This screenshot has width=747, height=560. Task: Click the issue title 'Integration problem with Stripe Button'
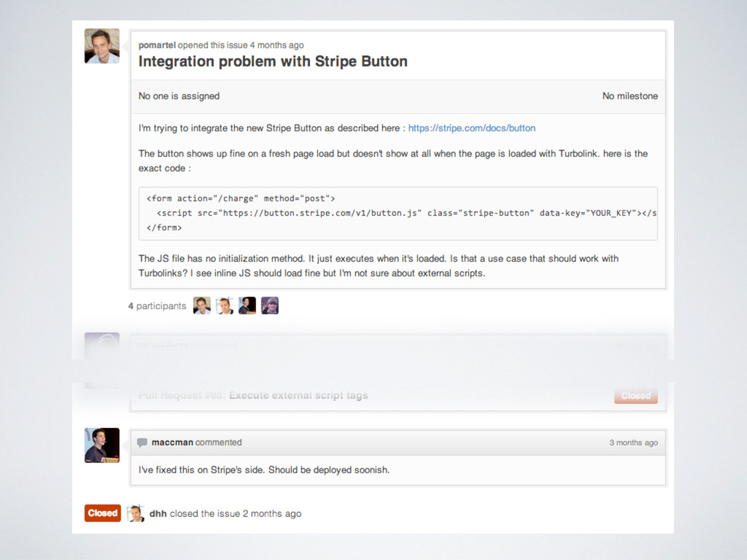[273, 61]
